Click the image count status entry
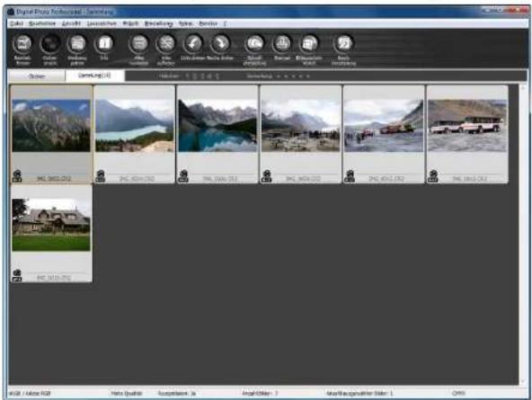This screenshot has width=532, height=400. (x=260, y=393)
